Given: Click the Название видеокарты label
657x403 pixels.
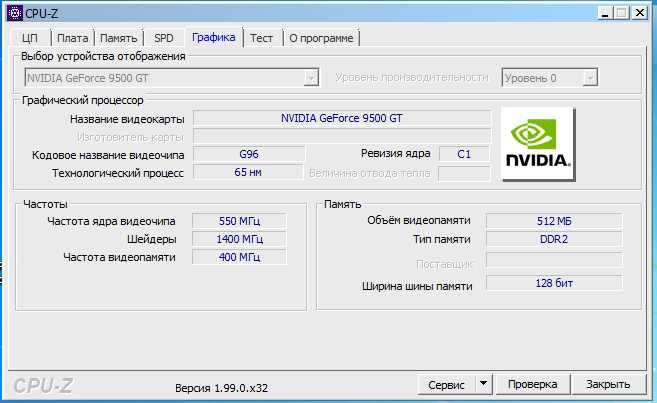Looking at the screenshot, I should point(127,119).
